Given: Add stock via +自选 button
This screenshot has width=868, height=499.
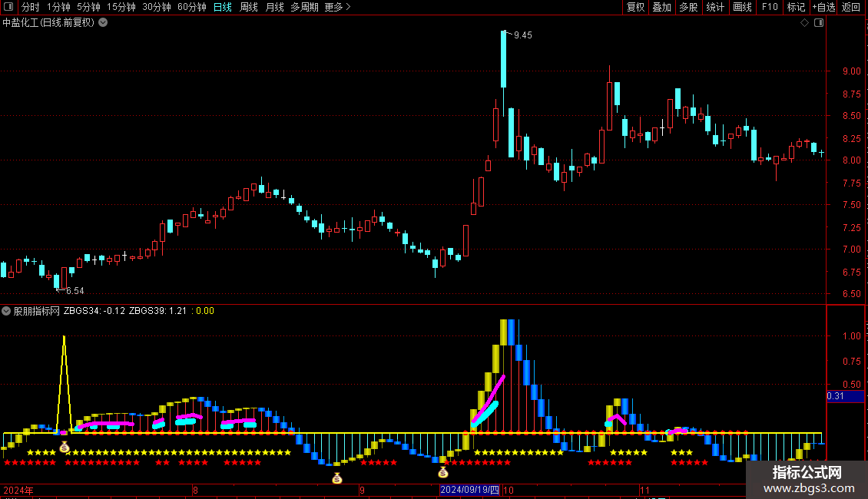Looking at the screenshot, I should (823, 7).
